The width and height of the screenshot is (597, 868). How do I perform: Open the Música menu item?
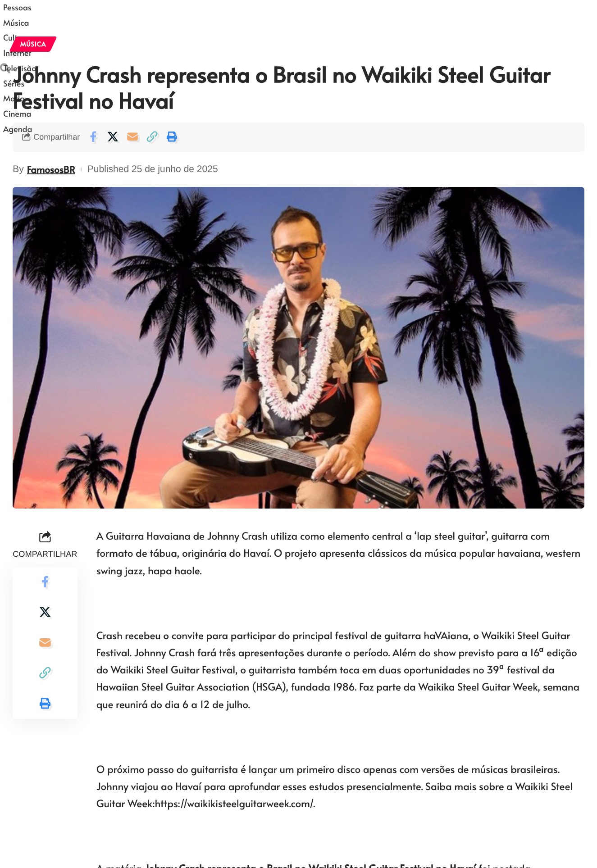click(x=16, y=23)
